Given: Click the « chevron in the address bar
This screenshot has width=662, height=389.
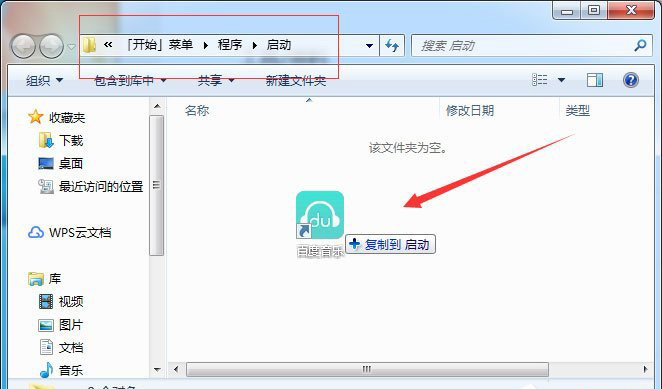Looking at the screenshot, I should pos(108,44).
